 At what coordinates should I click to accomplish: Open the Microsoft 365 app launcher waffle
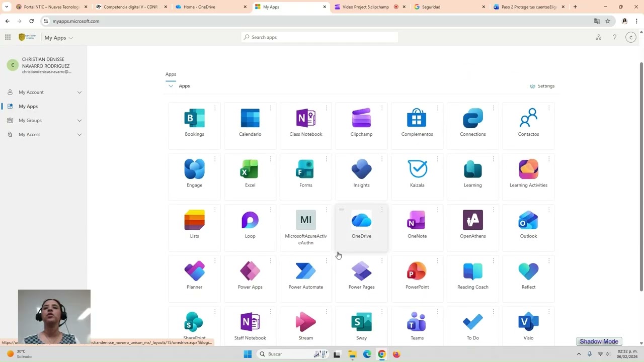coord(8,37)
